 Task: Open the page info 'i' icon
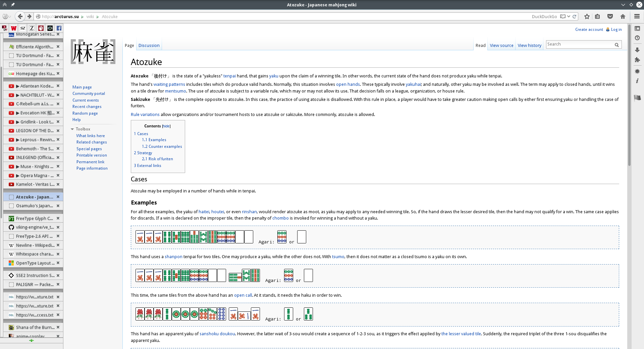click(x=637, y=81)
